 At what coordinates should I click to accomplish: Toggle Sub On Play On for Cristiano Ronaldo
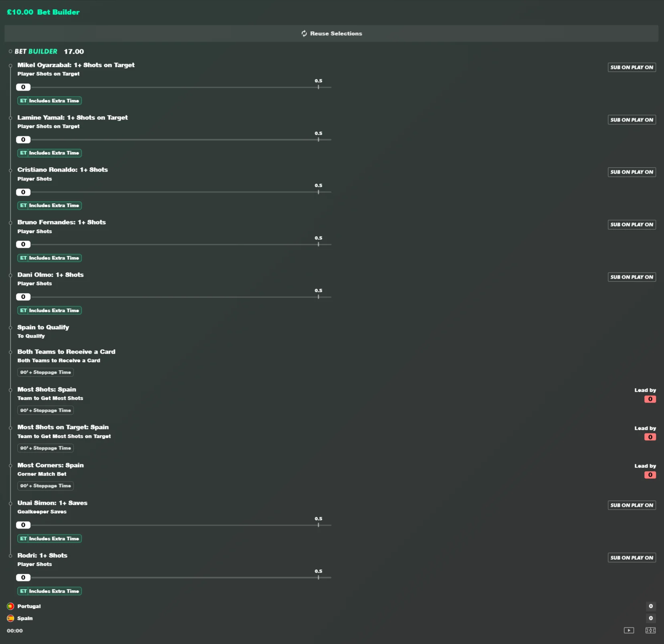632,172
